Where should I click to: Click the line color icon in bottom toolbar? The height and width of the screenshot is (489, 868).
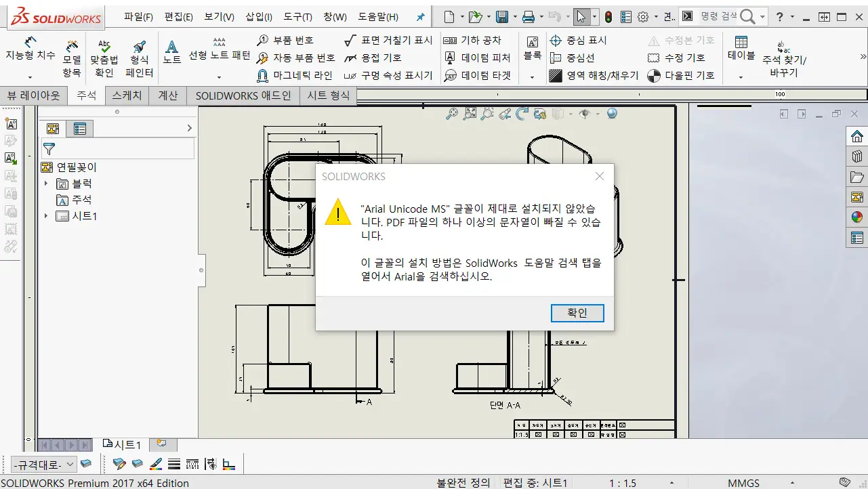point(156,464)
